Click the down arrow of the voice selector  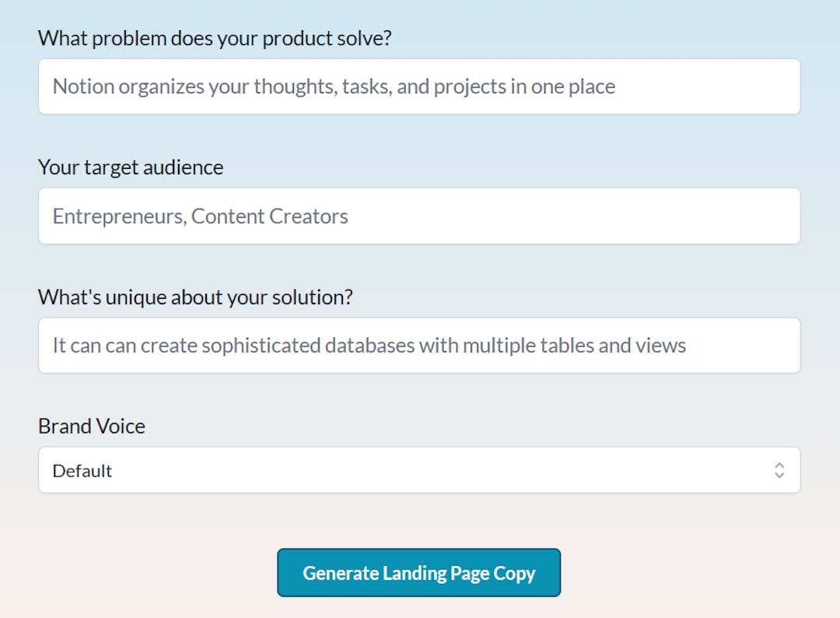point(779,475)
